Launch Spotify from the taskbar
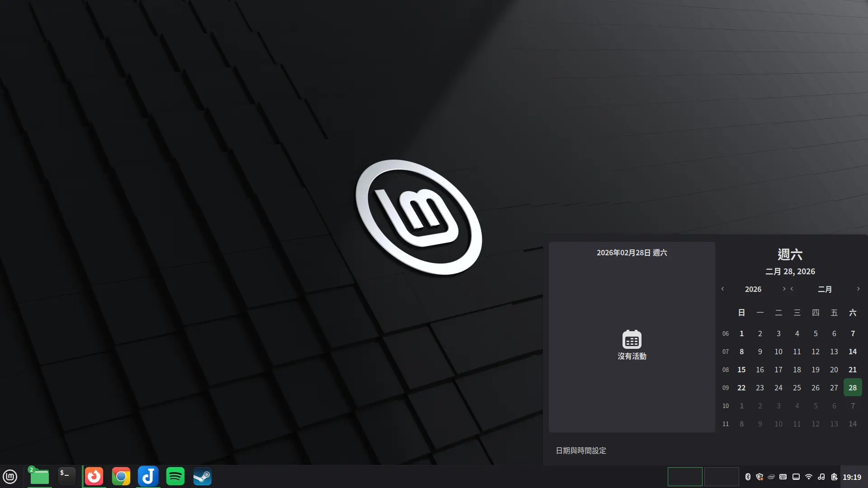Image resolution: width=868 pixels, height=488 pixels. (175, 476)
